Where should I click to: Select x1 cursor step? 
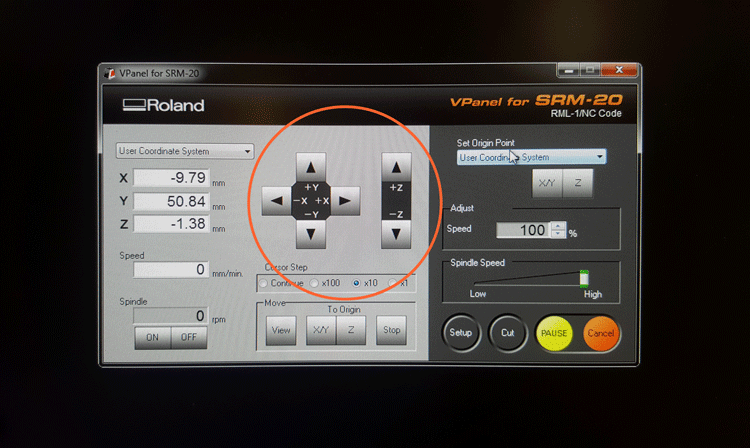point(393,283)
